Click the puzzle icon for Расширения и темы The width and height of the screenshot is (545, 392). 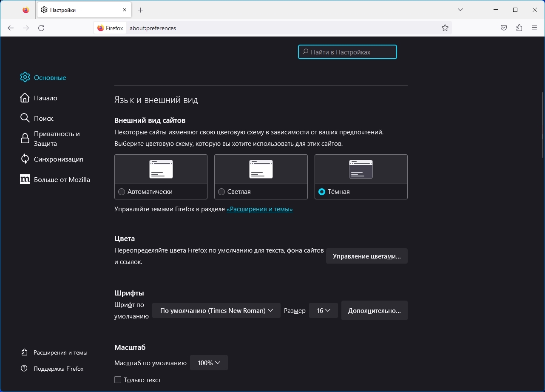click(x=24, y=352)
